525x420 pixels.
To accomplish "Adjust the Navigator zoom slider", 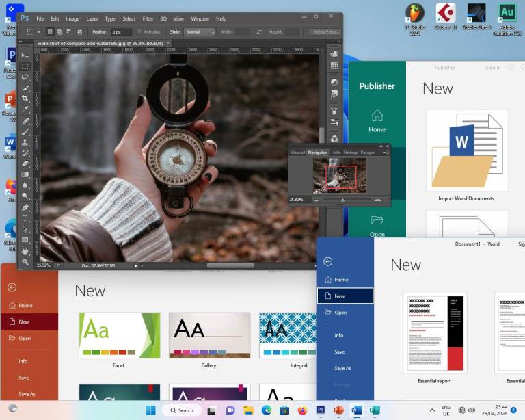I will pos(343,200).
